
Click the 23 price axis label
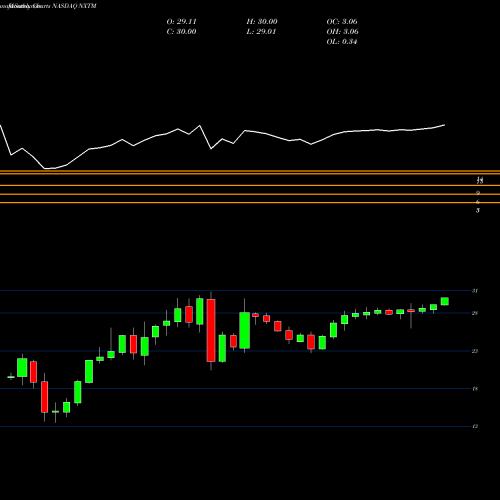475,351
